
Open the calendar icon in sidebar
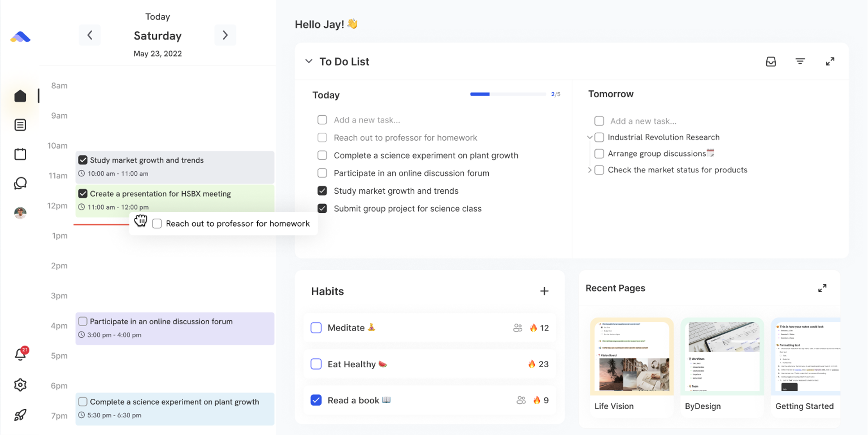click(x=20, y=154)
